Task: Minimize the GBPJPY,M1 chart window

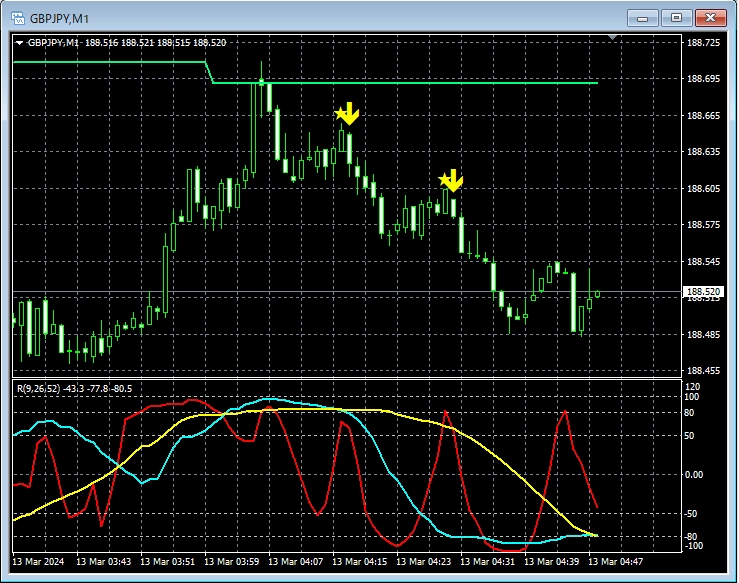Action: [x=645, y=17]
